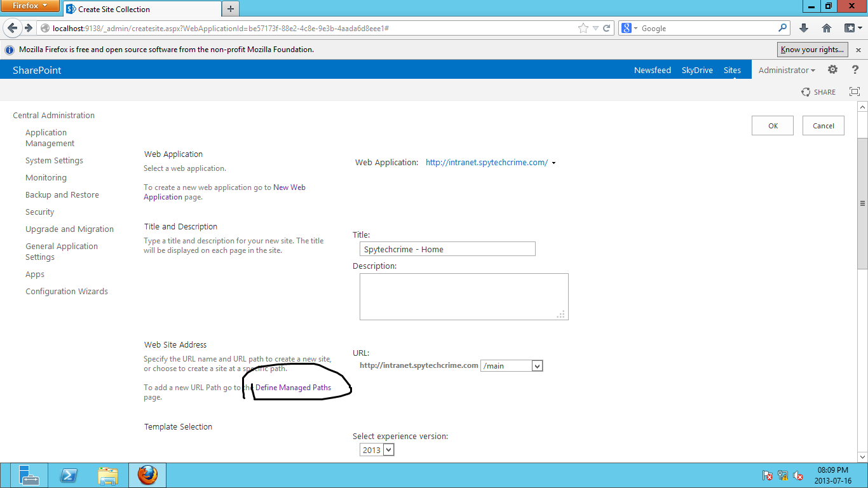Open Backup and Restore
Image resolution: width=868 pixels, height=488 pixels.
[x=62, y=195]
